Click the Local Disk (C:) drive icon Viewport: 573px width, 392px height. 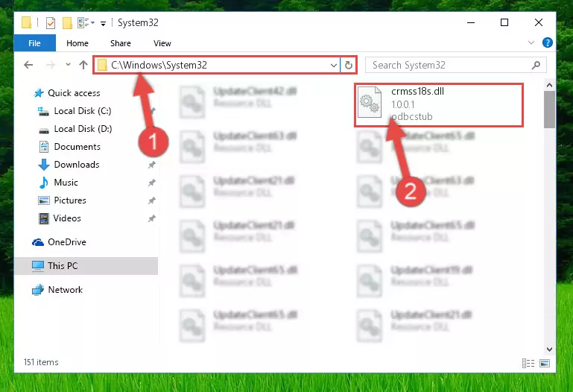(x=43, y=111)
